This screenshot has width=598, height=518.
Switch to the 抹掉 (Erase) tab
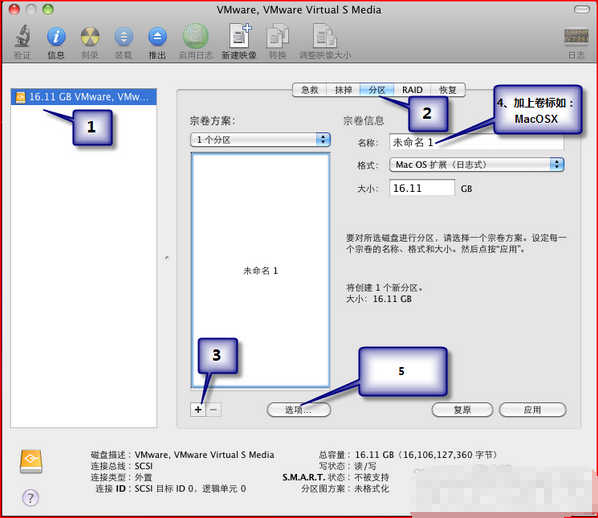[343, 90]
